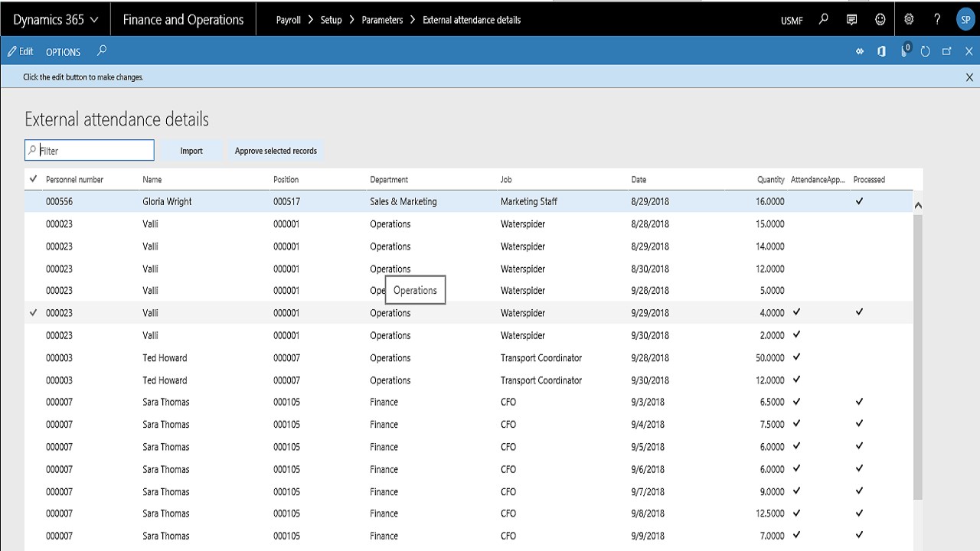Go to the Parameters breadcrumb

(x=382, y=20)
